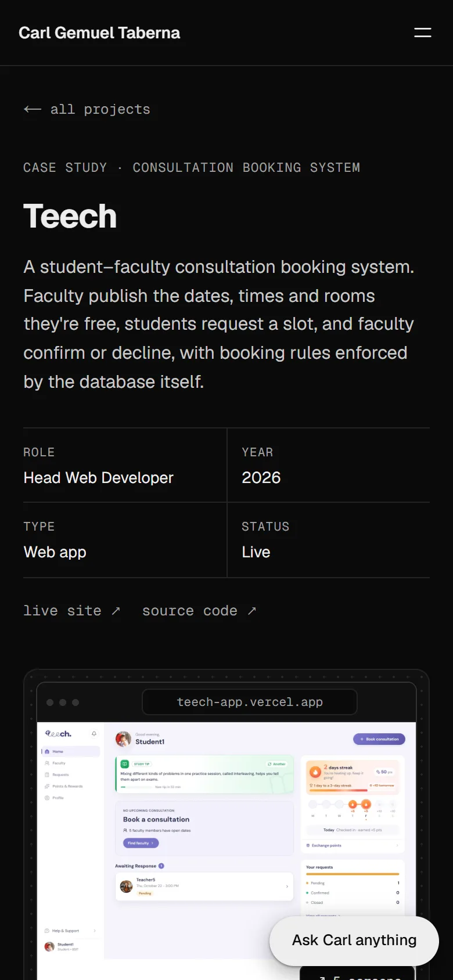The height and width of the screenshot is (980, 453).
Task: Click the Closed row under Your requests
Action: coord(353,903)
